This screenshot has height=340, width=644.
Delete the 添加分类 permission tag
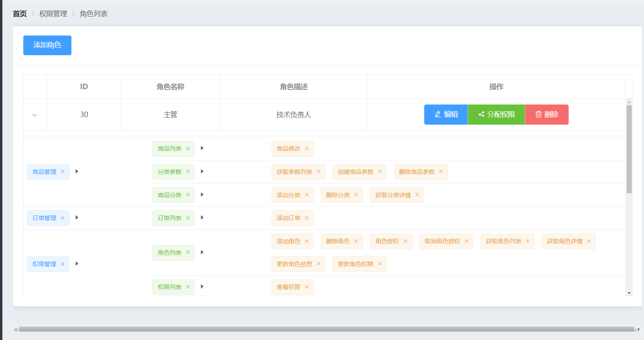tap(307, 195)
